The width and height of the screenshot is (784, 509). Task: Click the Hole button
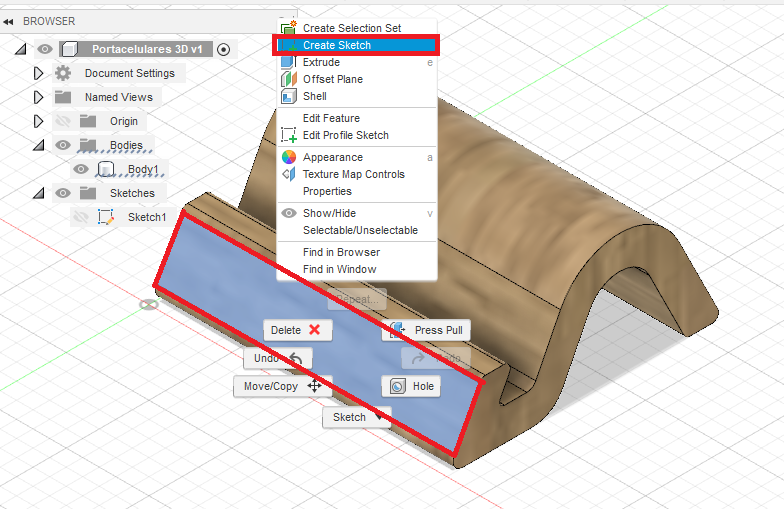pos(411,386)
